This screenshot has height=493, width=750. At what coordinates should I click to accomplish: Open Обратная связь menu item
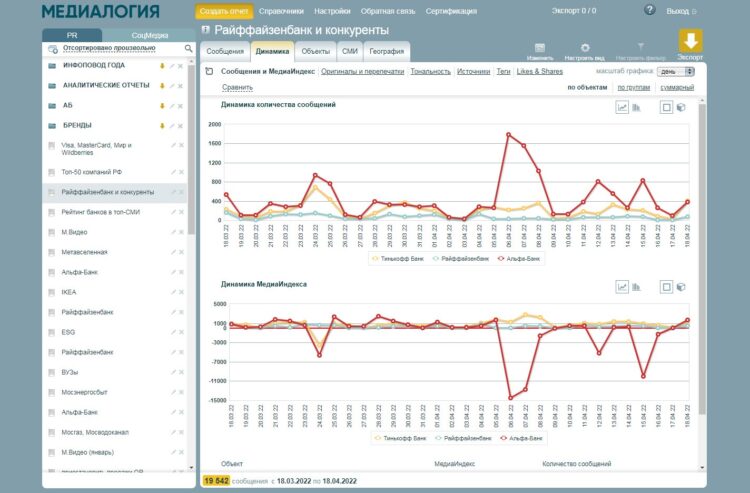click(388, 11)
